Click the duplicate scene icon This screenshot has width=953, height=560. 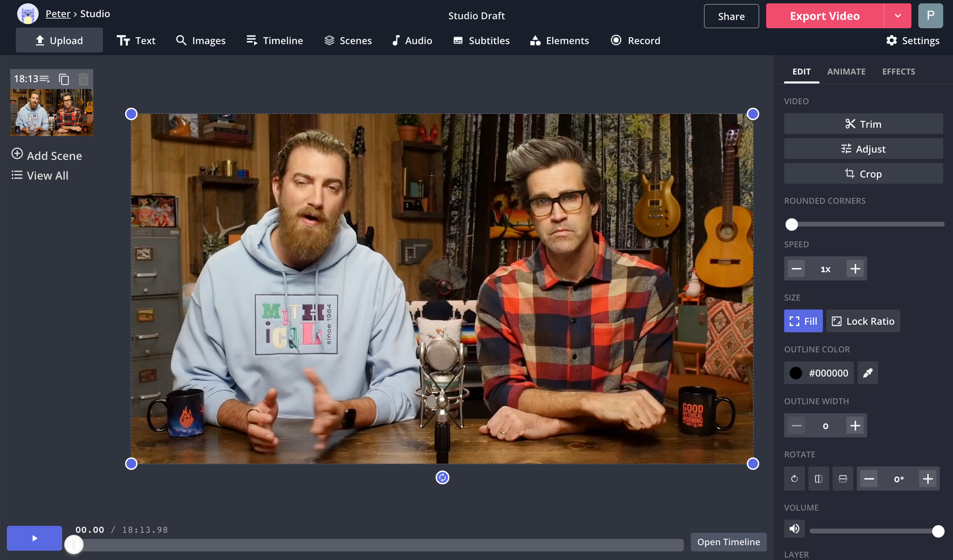[x=64, y=79]
